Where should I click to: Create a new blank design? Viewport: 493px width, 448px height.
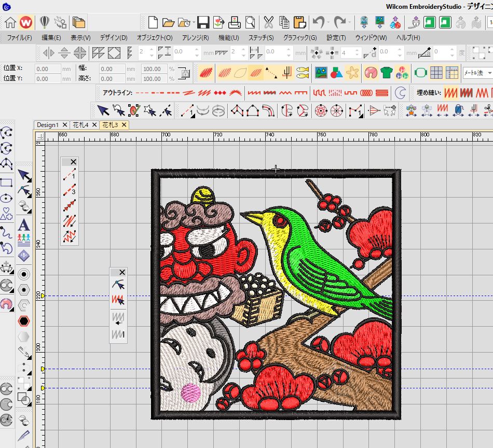coord(153,23)
